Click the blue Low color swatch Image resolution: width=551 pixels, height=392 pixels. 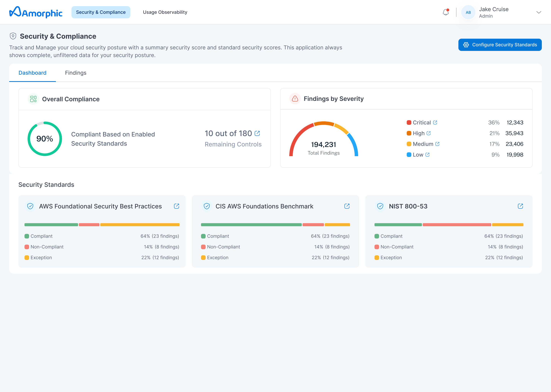409,155
